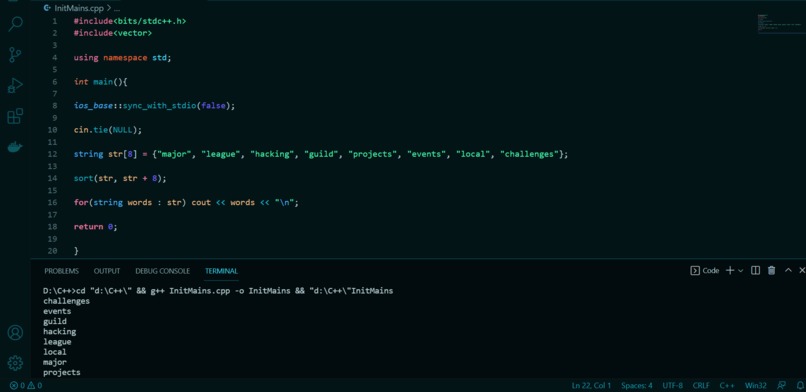This screenshot has height=392, width=806.
Task: Click the g++ compile command in terminal
Action: point(218,291)
